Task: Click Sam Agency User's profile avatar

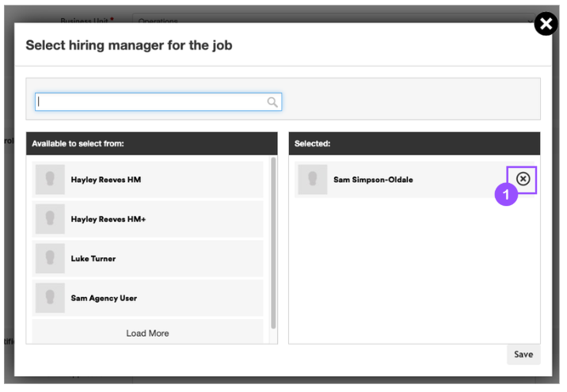Action: pos(50,299)
